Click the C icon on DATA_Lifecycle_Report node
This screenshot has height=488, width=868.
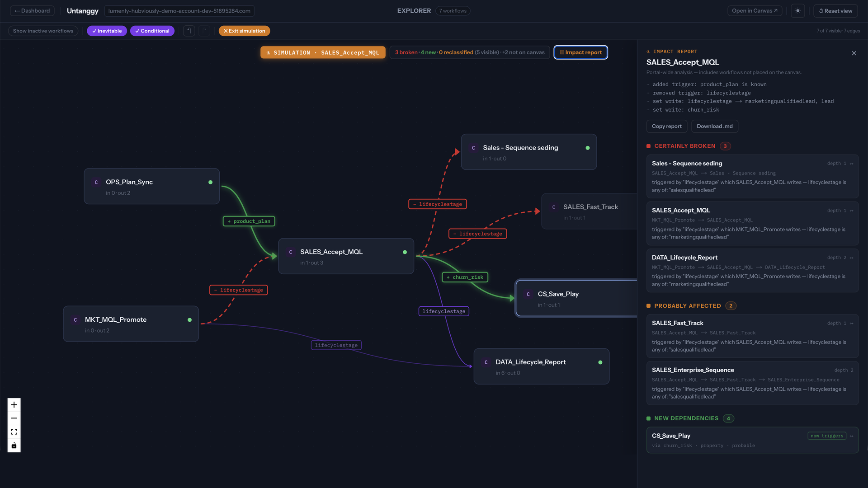pos(486,362)
